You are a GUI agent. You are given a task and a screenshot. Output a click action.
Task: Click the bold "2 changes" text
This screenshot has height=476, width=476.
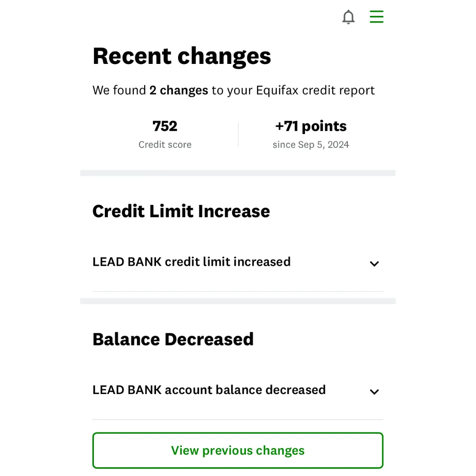[x=178, y=90]
